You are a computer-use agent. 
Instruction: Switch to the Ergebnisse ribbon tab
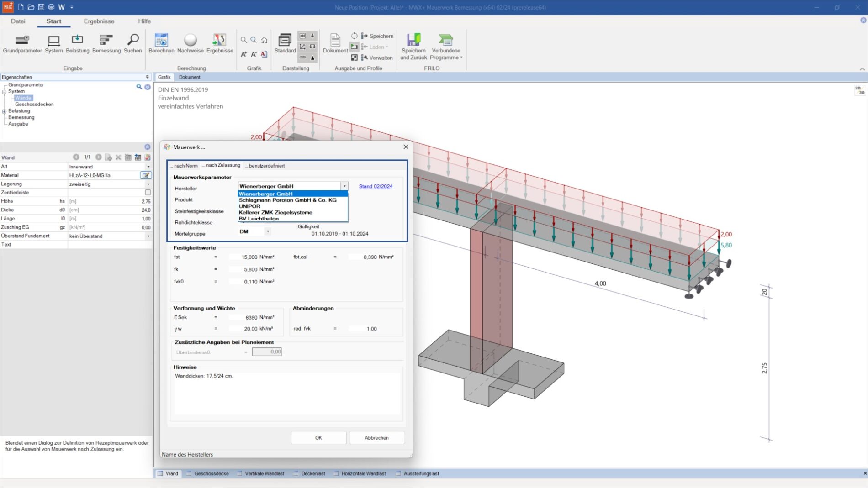tap(99, 21)
